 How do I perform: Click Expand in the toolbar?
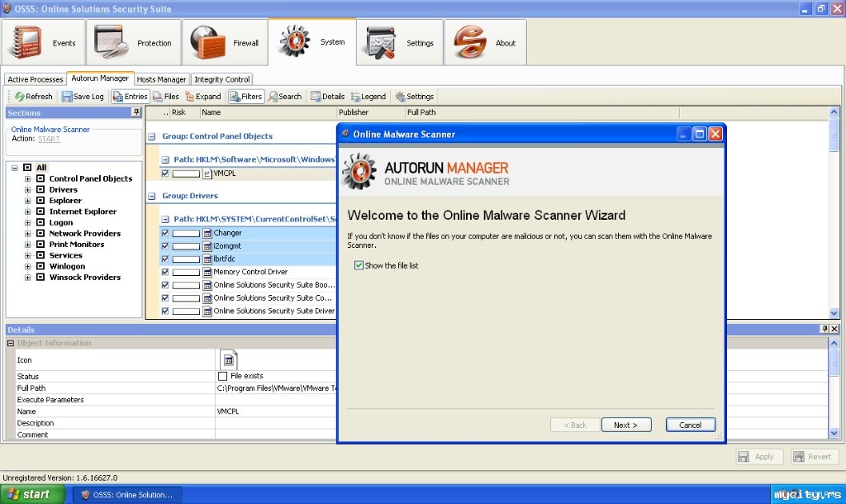[x=203, y=96]
